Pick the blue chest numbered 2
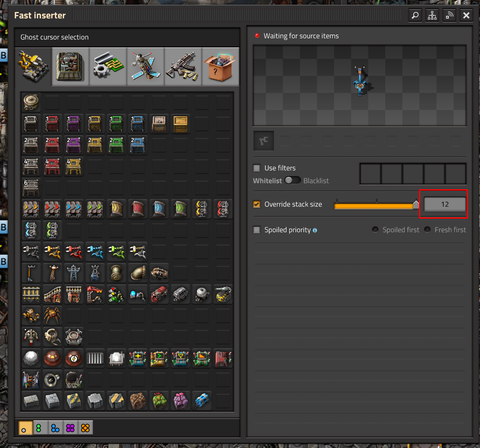The image size is (480, 448). (x=138, y=145)
